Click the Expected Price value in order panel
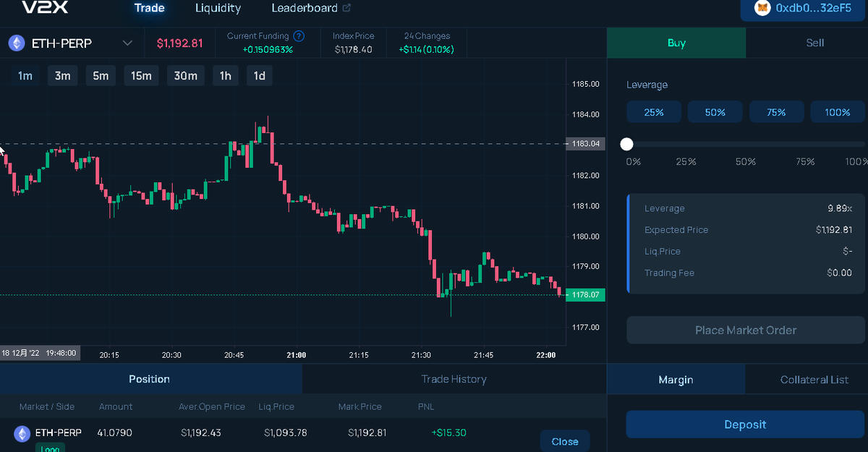 pos(834,230)
